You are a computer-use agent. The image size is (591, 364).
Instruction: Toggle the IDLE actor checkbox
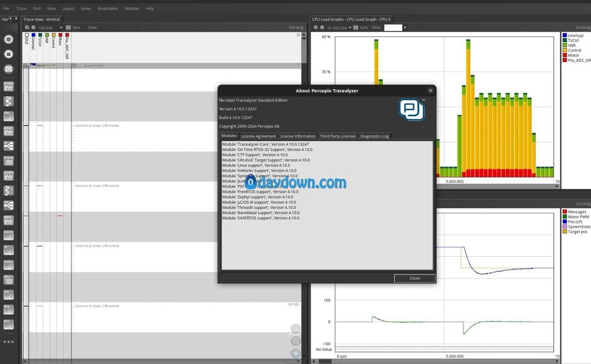click(27, 35)
